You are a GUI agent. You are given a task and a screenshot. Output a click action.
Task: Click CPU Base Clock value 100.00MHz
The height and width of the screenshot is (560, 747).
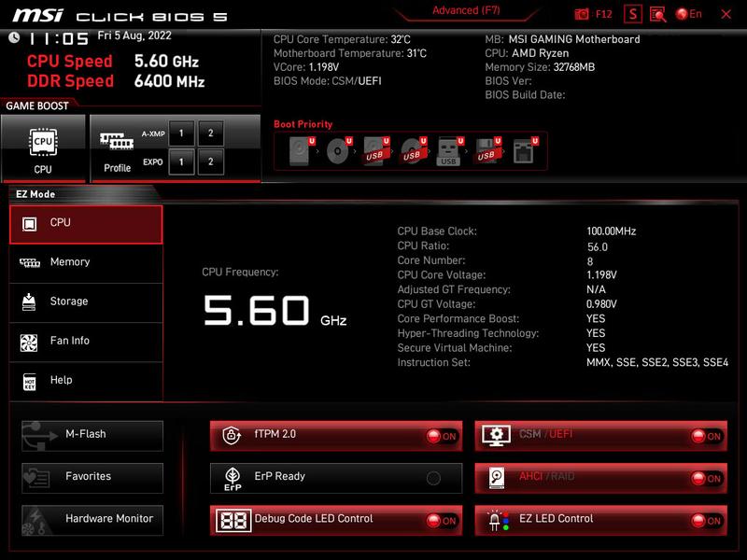coord(612,231)
